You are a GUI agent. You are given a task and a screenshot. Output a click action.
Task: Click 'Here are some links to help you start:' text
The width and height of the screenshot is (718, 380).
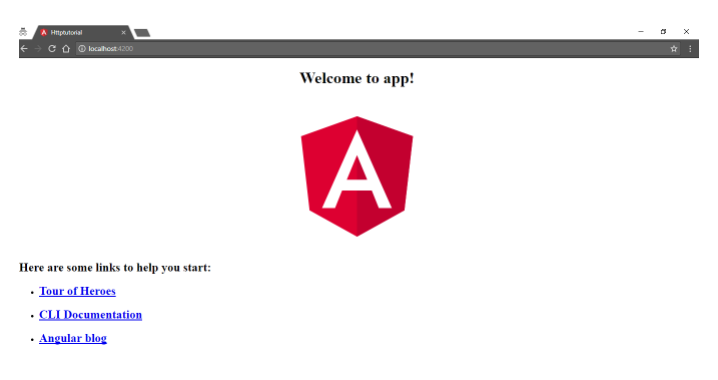(x=115, y=267)
